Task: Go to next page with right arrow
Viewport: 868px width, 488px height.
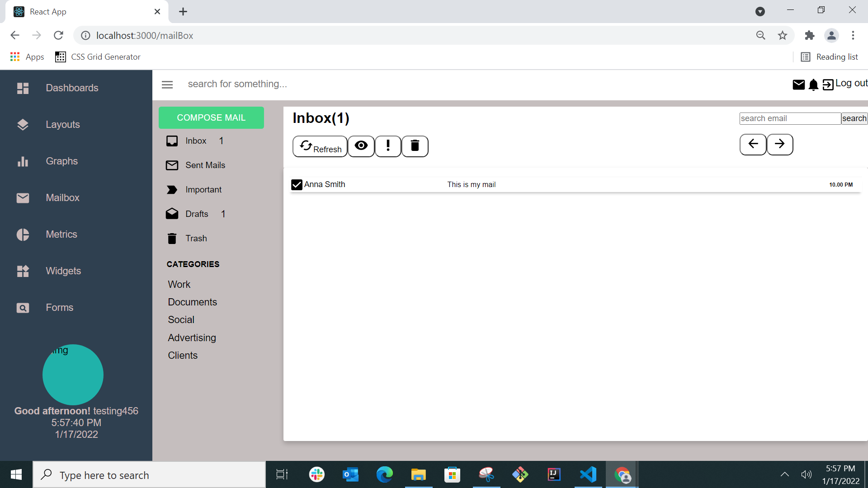Action: [x=779, y=144]
